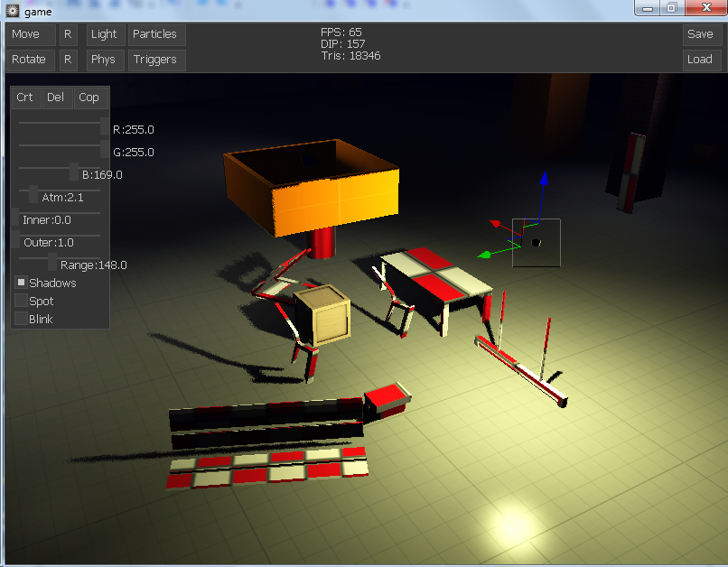
Task: Click the blue vertical axis arrow of the gizmo
Action: 543,181
